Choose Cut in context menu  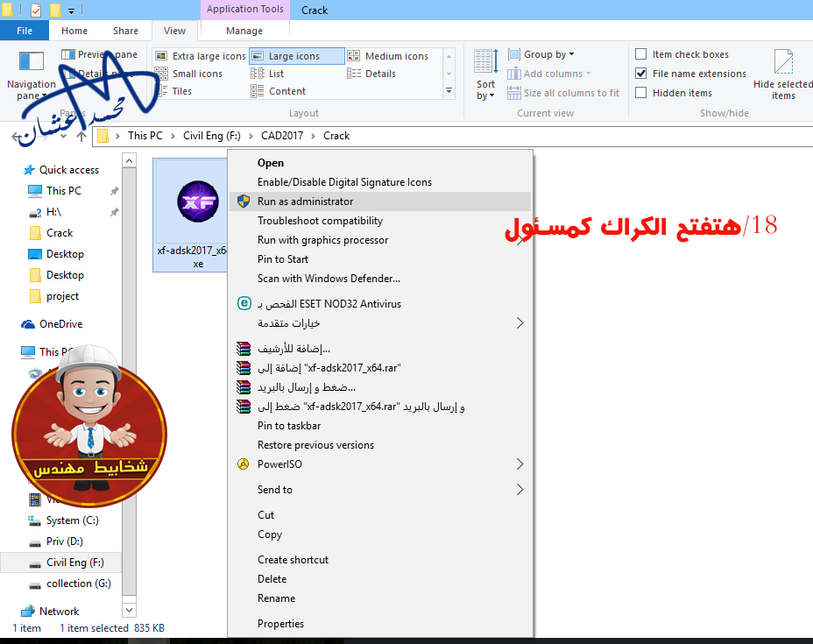click(380, 515)
